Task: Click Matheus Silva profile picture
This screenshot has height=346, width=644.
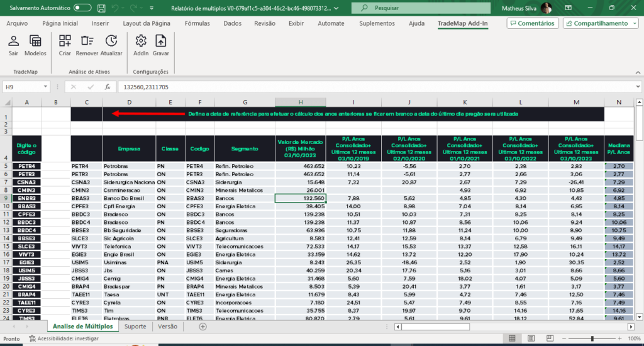Action: pos(547,8)
